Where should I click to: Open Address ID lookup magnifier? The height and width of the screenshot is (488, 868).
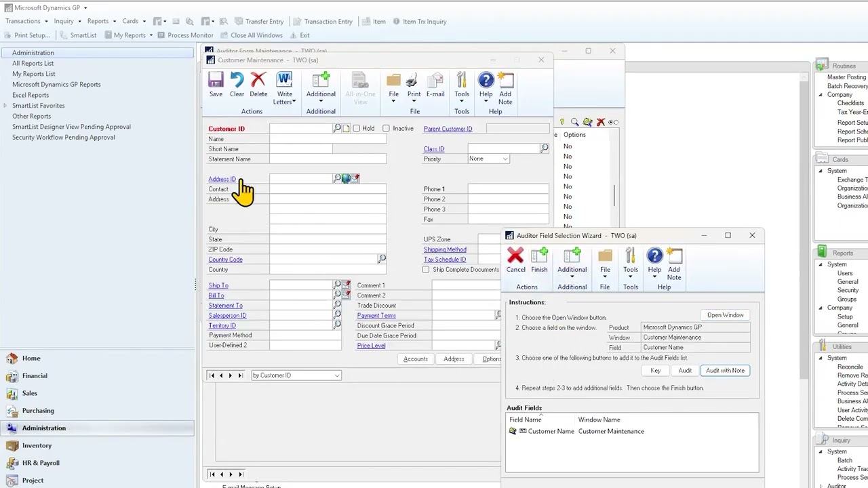337,178
